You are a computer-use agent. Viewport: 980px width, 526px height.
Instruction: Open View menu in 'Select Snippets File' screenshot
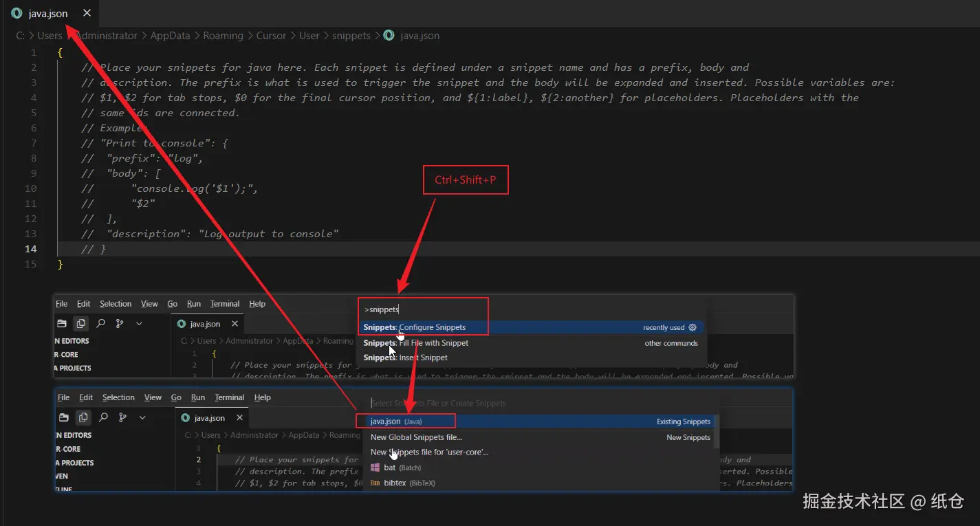tap(153, 397)
